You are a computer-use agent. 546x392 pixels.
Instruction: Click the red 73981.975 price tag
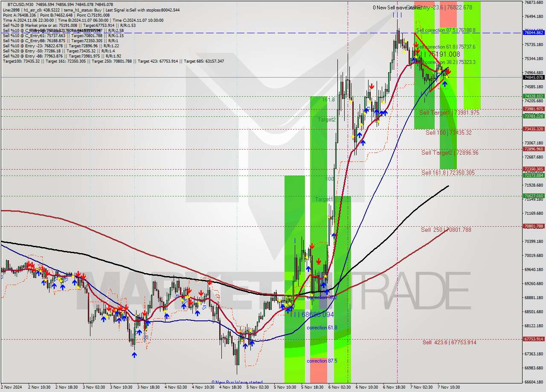534,109
